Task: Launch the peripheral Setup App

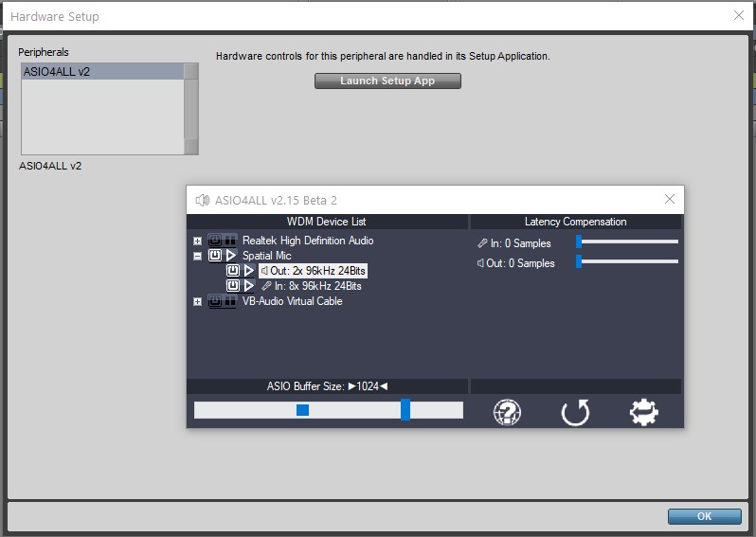Action: [x=387, y=81]
